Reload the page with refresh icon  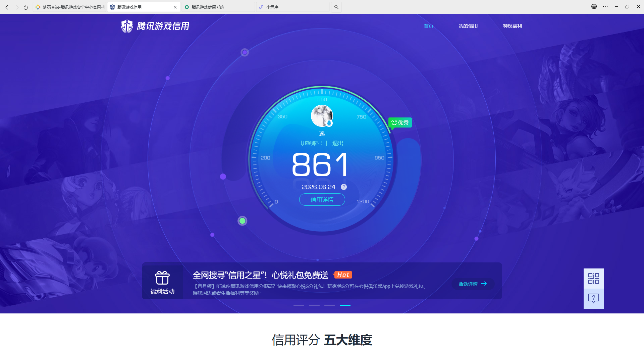26,7
